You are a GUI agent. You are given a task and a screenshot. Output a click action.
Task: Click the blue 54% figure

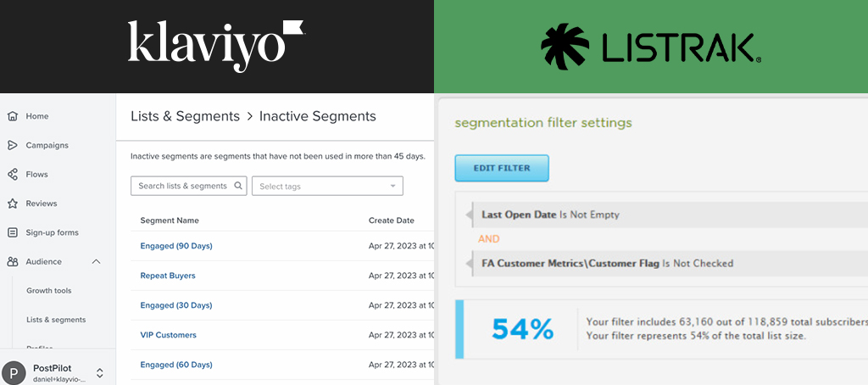[522, 329]
